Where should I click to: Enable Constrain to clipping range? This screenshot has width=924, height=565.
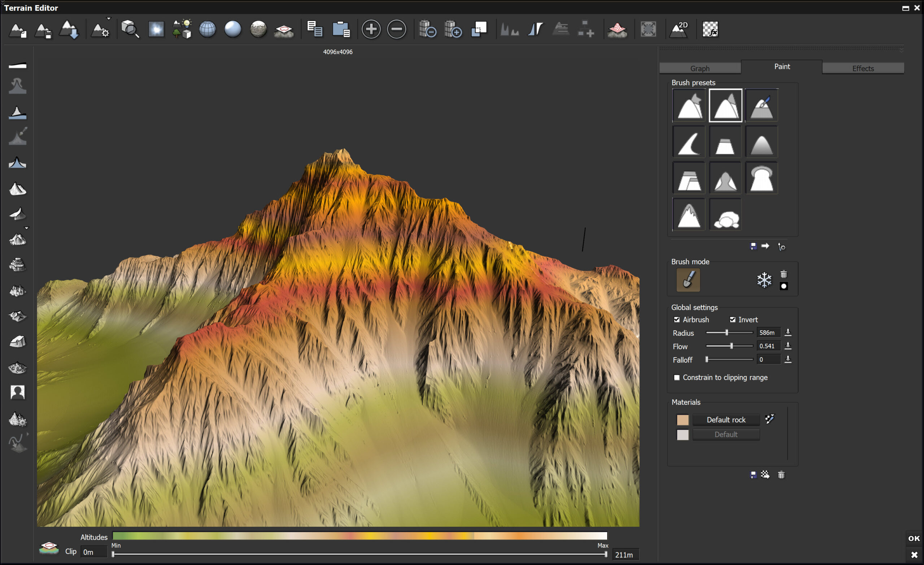pos(677,377)
